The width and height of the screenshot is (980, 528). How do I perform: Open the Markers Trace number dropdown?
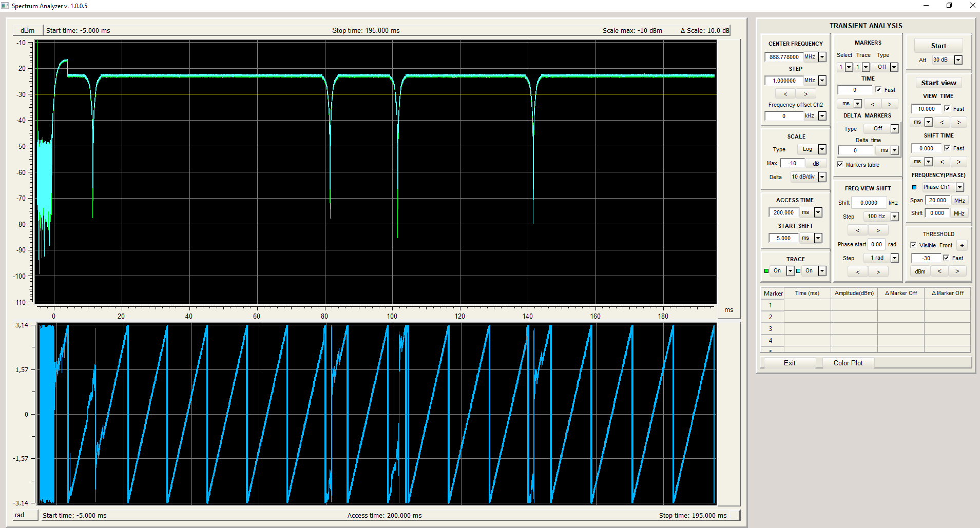coord(866,67)
